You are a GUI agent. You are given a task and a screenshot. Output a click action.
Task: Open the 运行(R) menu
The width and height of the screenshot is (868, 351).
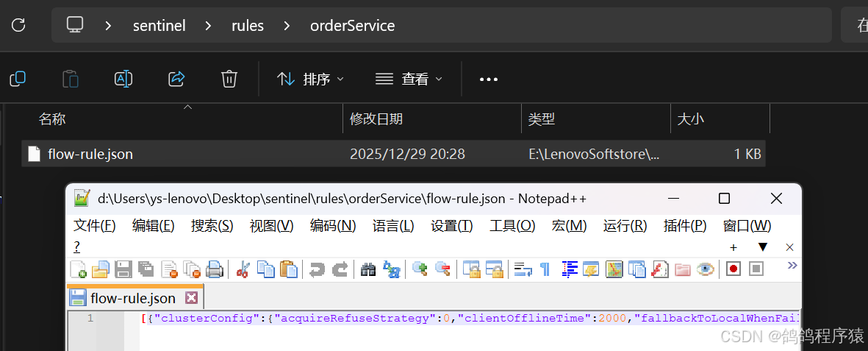pos(625,226)
